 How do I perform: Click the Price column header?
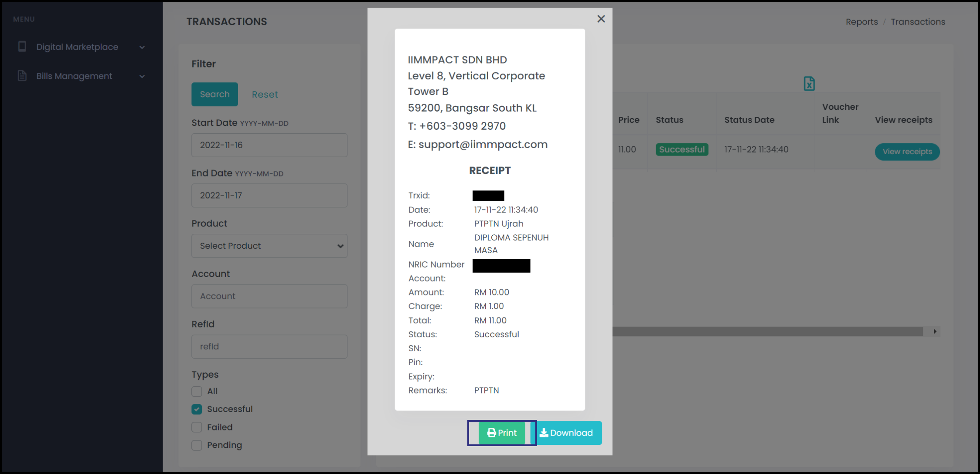(x=629, y=120)
